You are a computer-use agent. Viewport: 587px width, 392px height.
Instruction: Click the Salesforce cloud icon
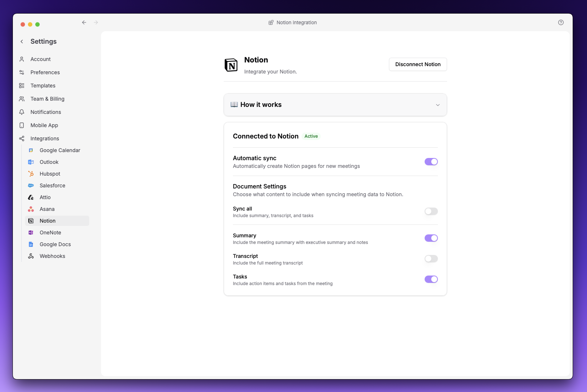31,186
